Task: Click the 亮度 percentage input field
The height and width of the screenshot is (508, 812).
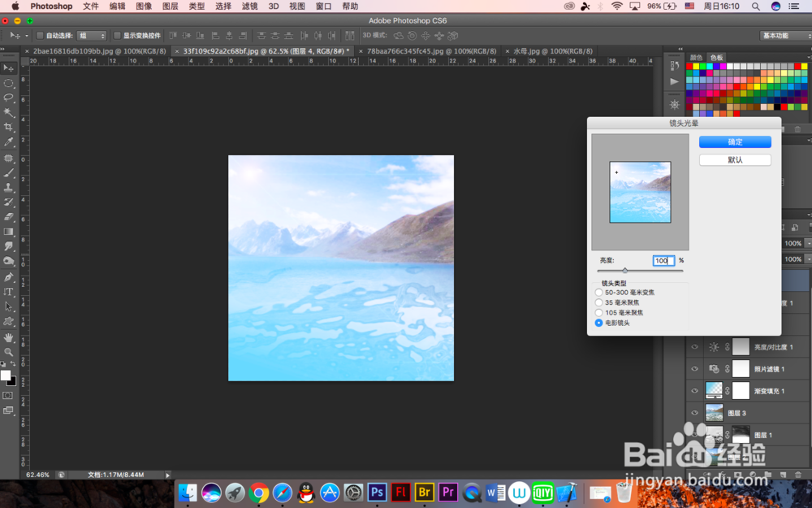Action: 663,261
